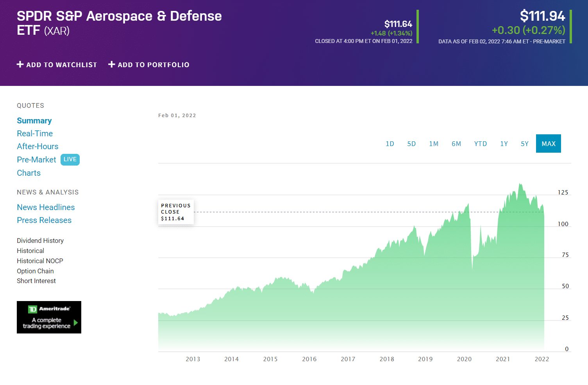This screenshot has height=385, width=588.
Task: Click the TD Ameritrade advertisement banner
Action: pyautogui.click(x=49, y=317)
